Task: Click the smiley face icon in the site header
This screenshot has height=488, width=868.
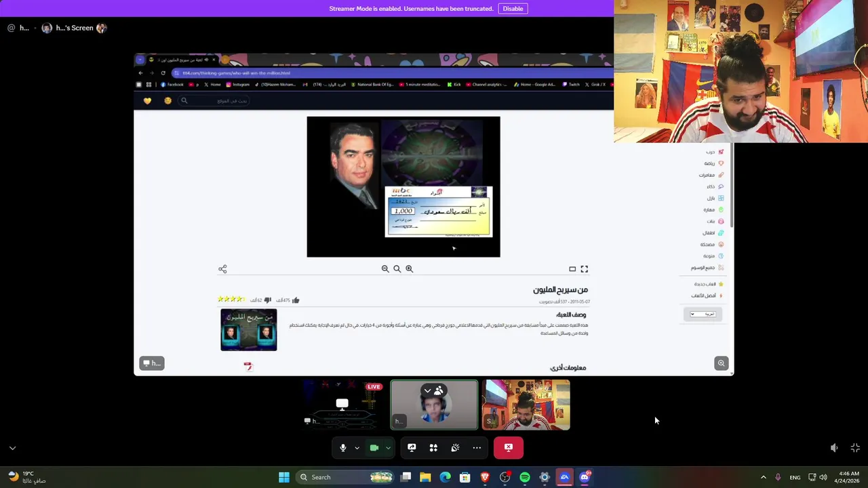Action: 168,101
